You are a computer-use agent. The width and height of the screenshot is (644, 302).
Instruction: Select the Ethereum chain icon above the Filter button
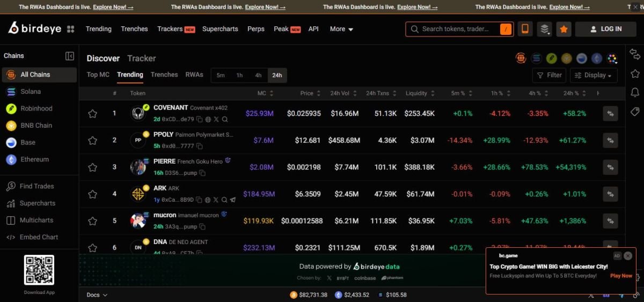coord(597,58)
